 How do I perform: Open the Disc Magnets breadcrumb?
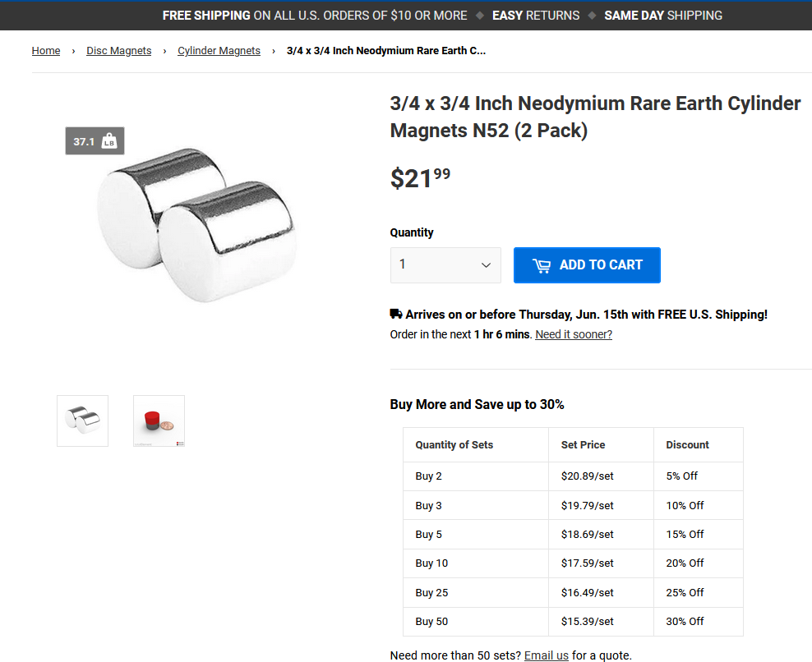click(118, 51)
